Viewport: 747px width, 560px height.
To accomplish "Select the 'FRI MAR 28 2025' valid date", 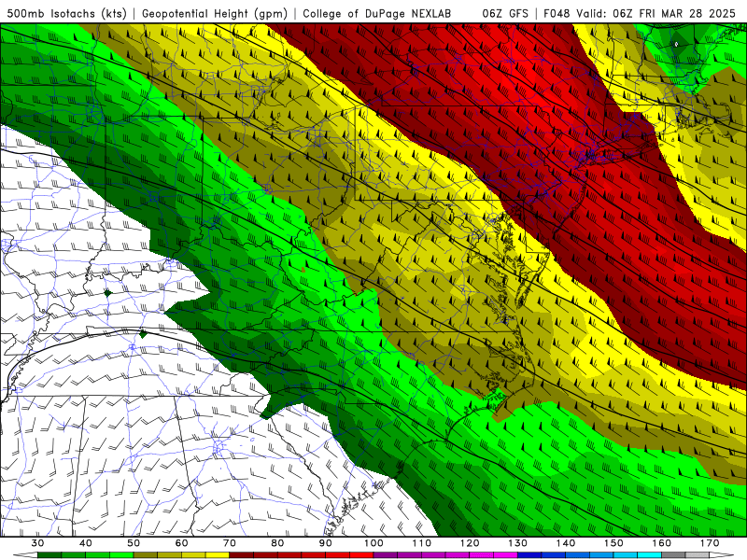I will (x=687, y=13).
